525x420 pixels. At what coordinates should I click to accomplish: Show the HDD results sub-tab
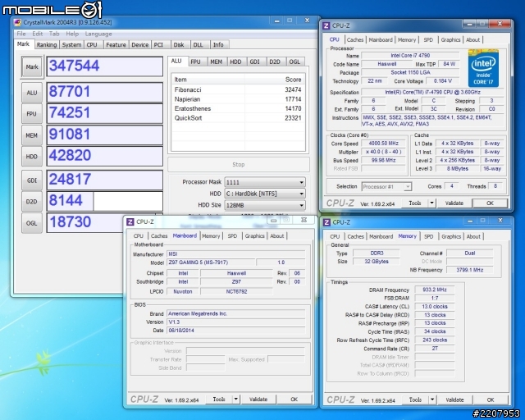tap(235, 62)
